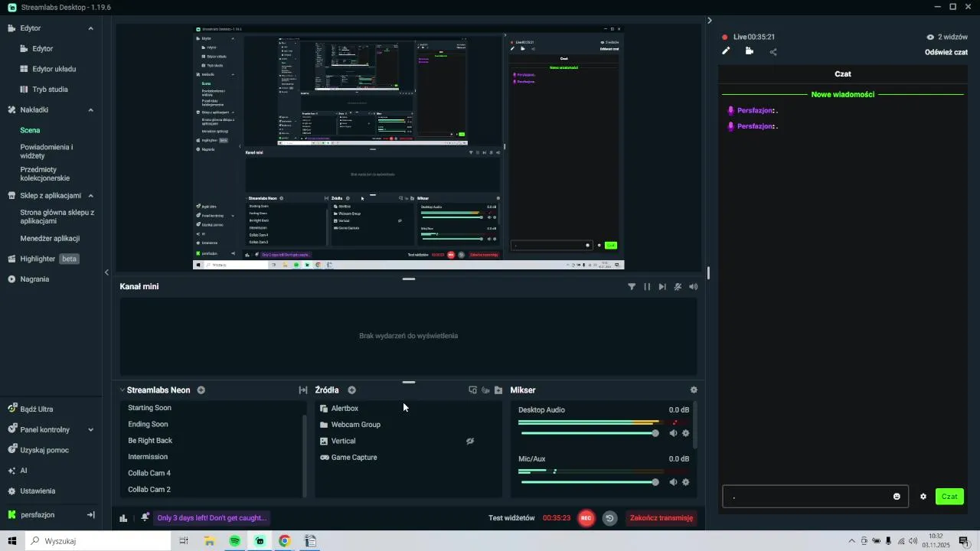This screenshot has height=551, width=980.
Task: Open Desktop Audio settings gear
Action: point(686,433)
